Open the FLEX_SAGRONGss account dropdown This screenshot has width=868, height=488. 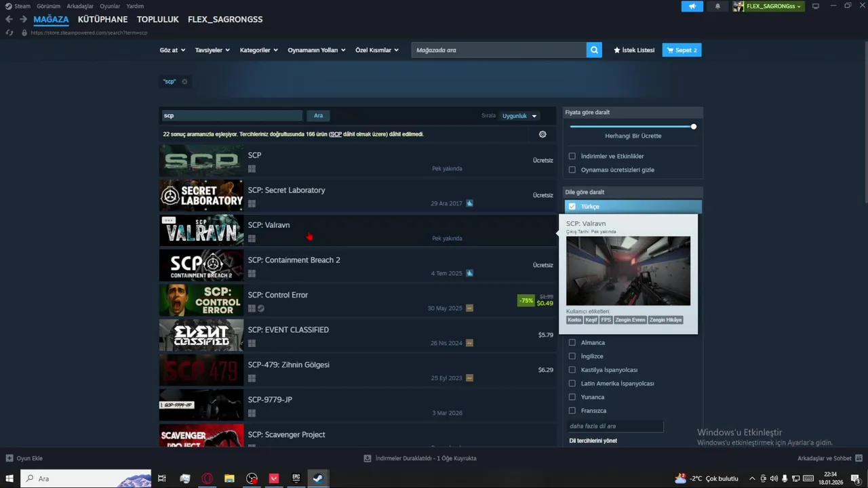pyautogui.click(x=773, y=6)
